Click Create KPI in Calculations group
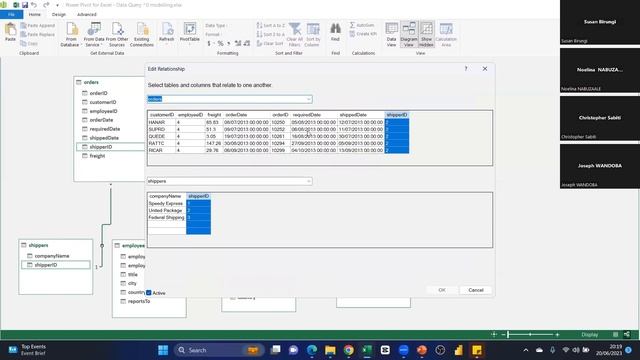Image resolution: width=640 pixels, height=360 pixels. coord(363,34)
